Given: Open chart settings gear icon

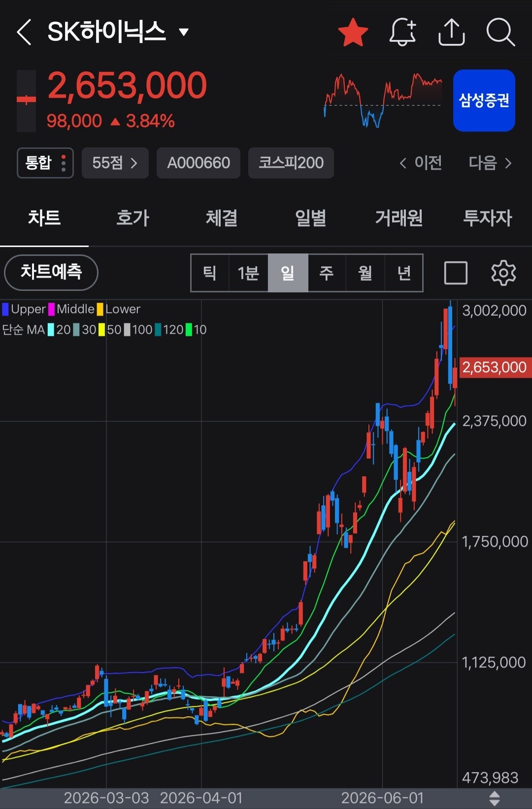Looking at the screenshot, I should 503,273.
